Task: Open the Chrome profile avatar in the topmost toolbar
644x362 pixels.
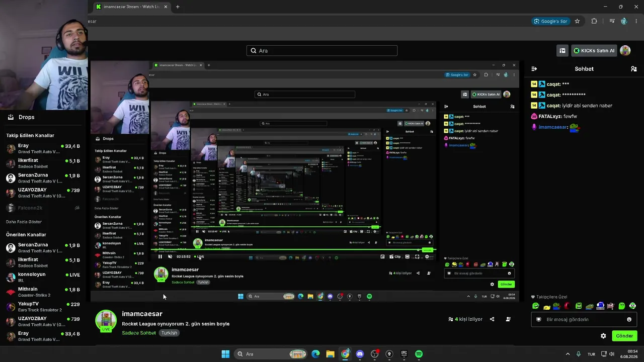Action: [624, 21]
